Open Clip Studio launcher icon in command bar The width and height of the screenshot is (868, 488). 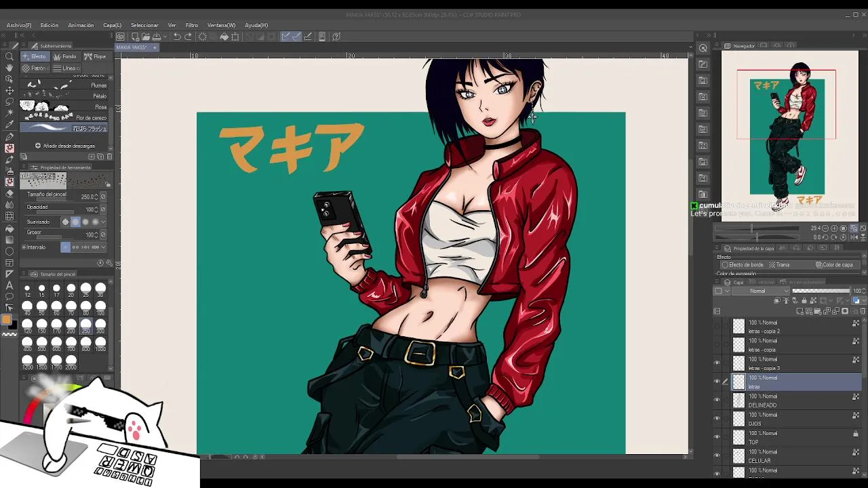pyautogui.click(x=120, y=37)
